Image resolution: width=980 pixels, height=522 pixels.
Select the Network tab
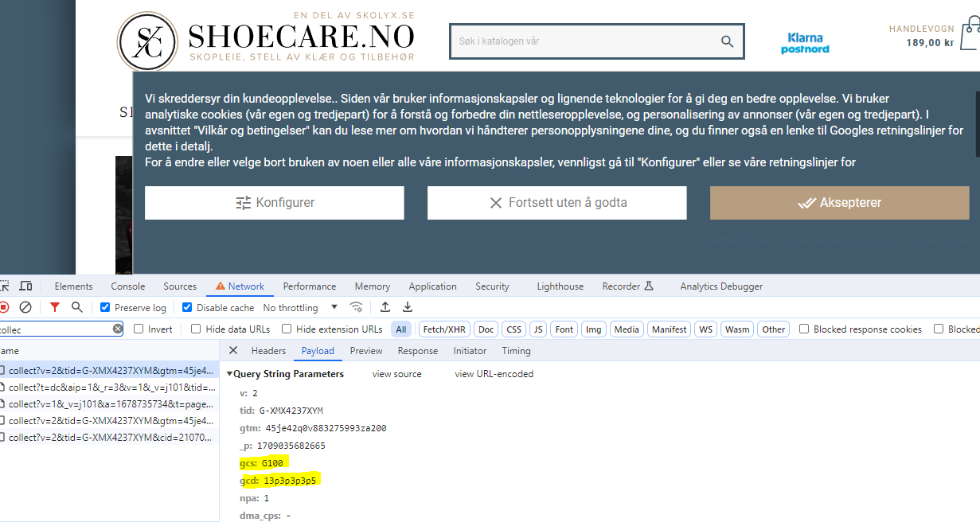click(x=240, y=286)
